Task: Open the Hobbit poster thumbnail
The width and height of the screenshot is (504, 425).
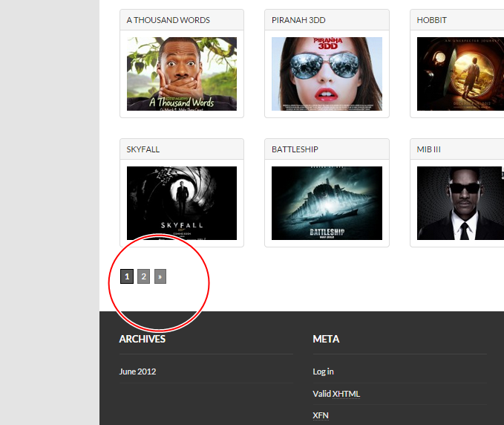Action: 460,74
